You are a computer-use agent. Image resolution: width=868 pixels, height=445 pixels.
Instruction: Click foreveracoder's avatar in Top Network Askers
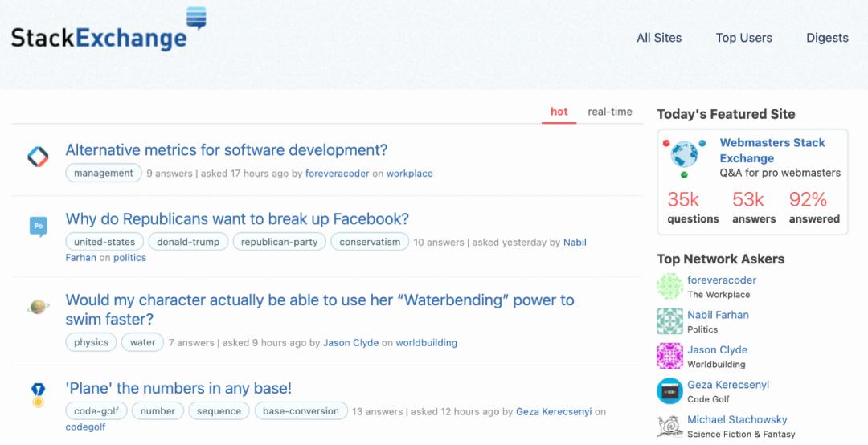[669, 287]
